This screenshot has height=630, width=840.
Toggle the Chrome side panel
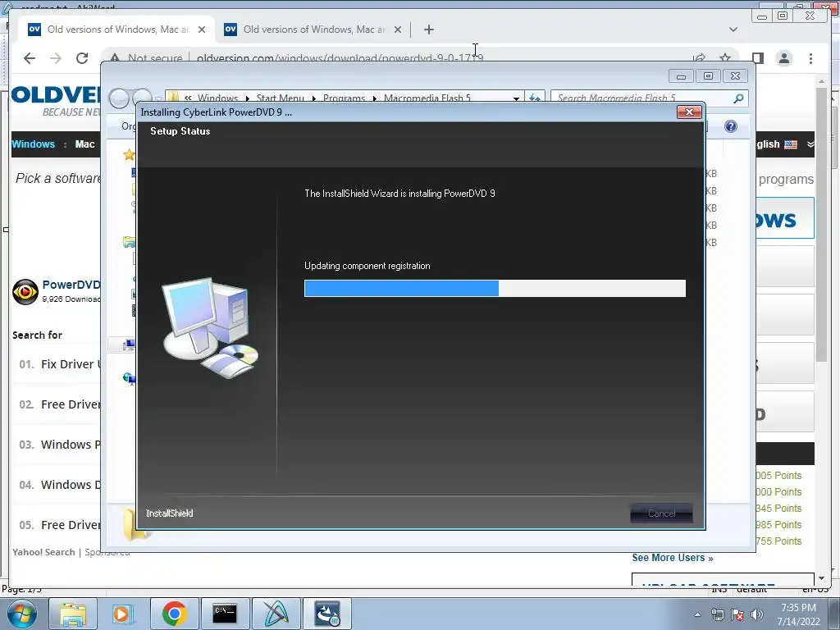(x=757, y=58)
